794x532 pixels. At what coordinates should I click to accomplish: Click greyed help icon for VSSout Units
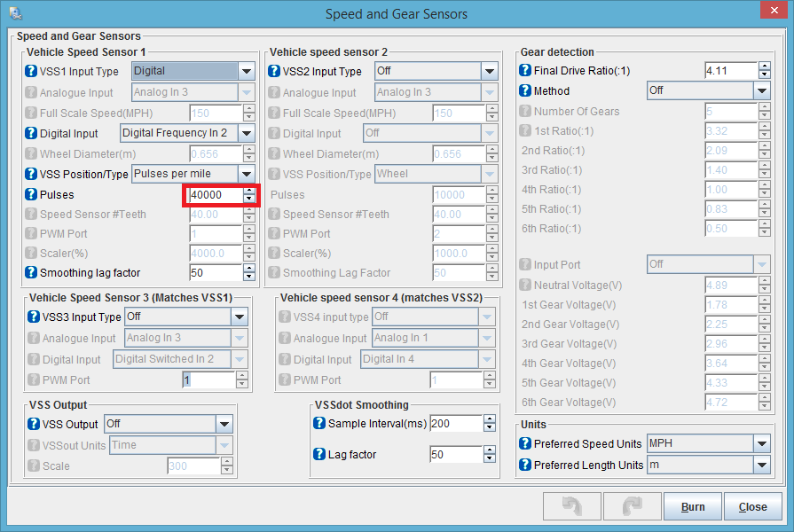[34, 445]
